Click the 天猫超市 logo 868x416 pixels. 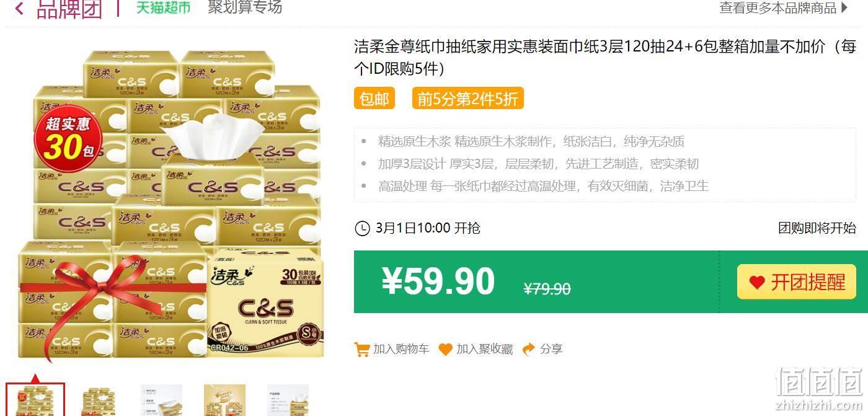[163, 7]
